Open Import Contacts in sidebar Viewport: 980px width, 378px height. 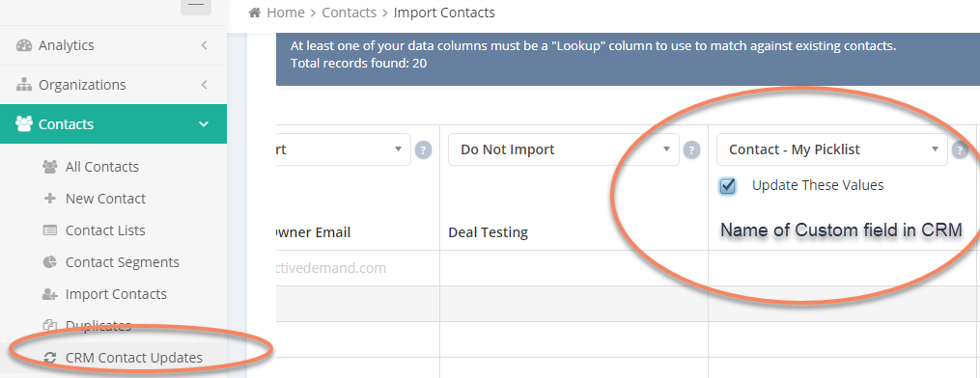[x=116, y=294]
